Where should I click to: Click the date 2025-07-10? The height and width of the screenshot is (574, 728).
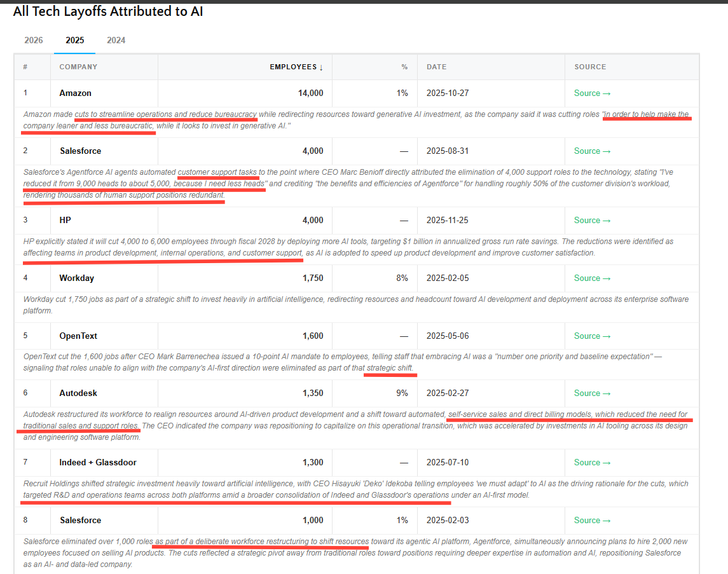(x=448, y=463)
